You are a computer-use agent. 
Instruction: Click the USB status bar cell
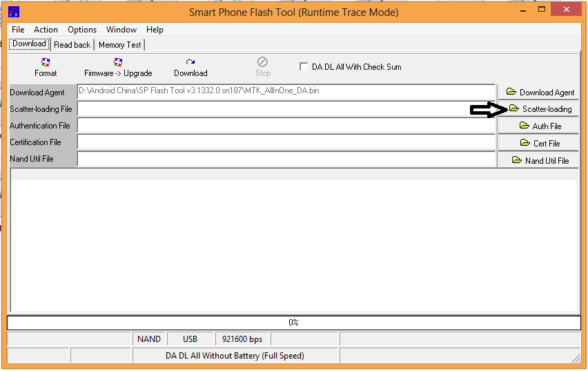tap(190, 339)
